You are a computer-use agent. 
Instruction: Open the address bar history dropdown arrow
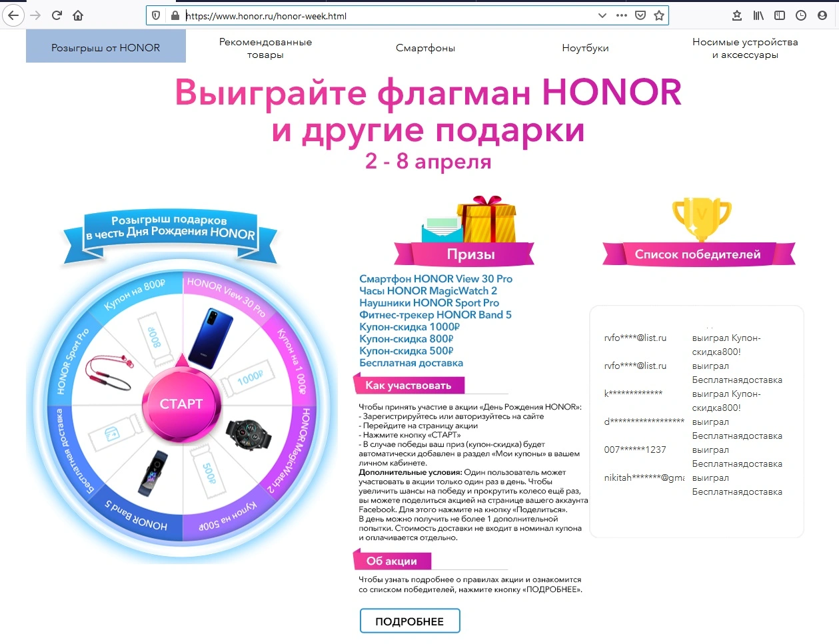602,15
